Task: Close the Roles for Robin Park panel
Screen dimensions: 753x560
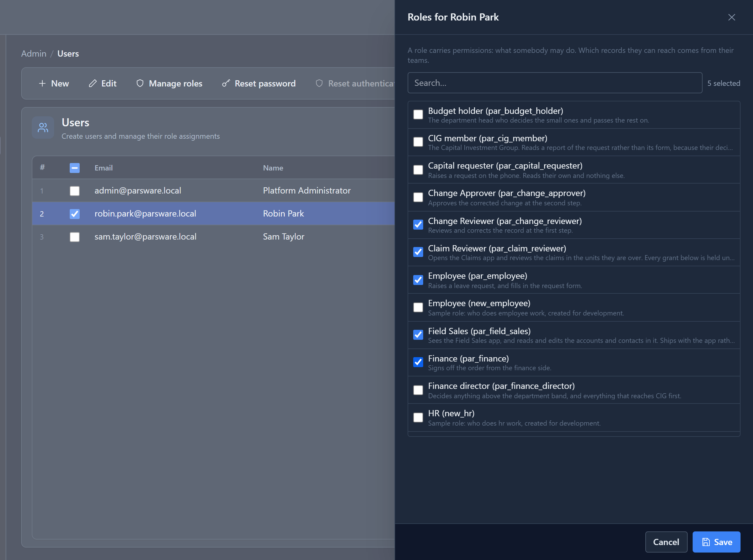Action: [731, 17]
